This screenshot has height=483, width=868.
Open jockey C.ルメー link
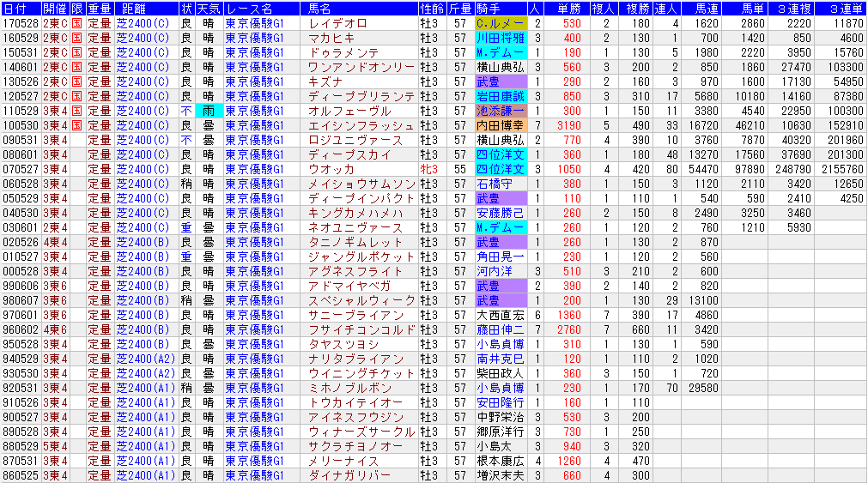point(500,23)
